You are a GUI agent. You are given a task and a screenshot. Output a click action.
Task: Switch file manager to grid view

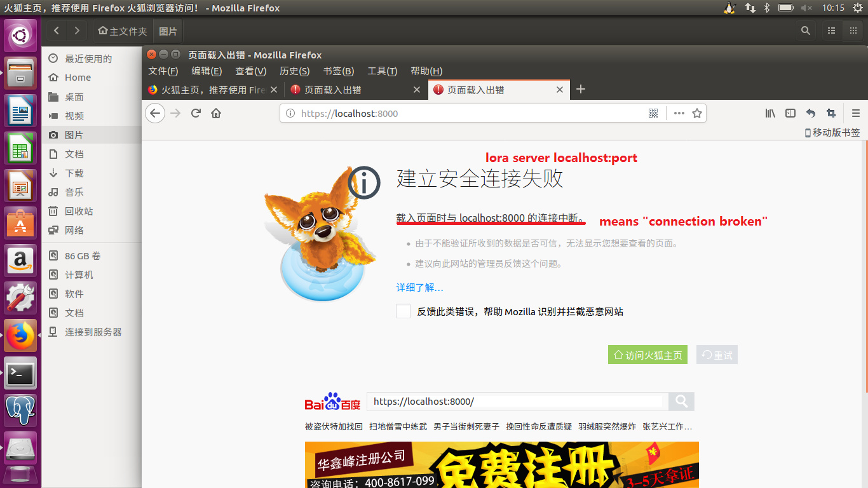(x=853, y=30)
